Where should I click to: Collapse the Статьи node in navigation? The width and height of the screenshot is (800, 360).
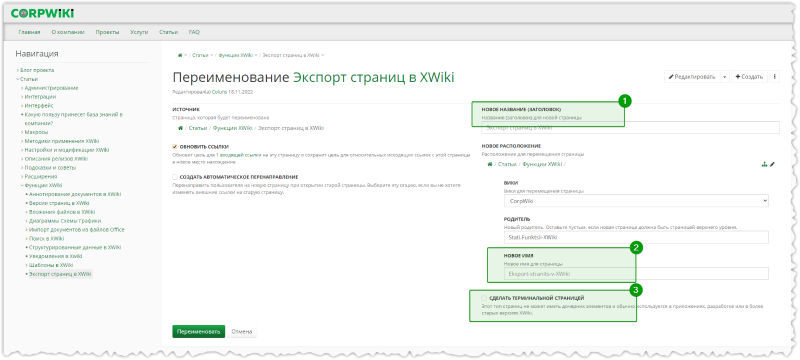pyautogui.click(x=17, y=79)
